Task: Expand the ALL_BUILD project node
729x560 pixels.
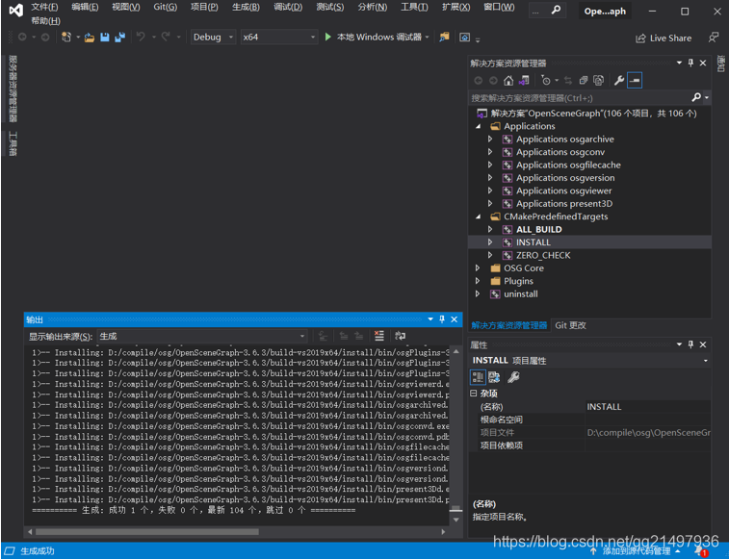Action: click(490, 229)
